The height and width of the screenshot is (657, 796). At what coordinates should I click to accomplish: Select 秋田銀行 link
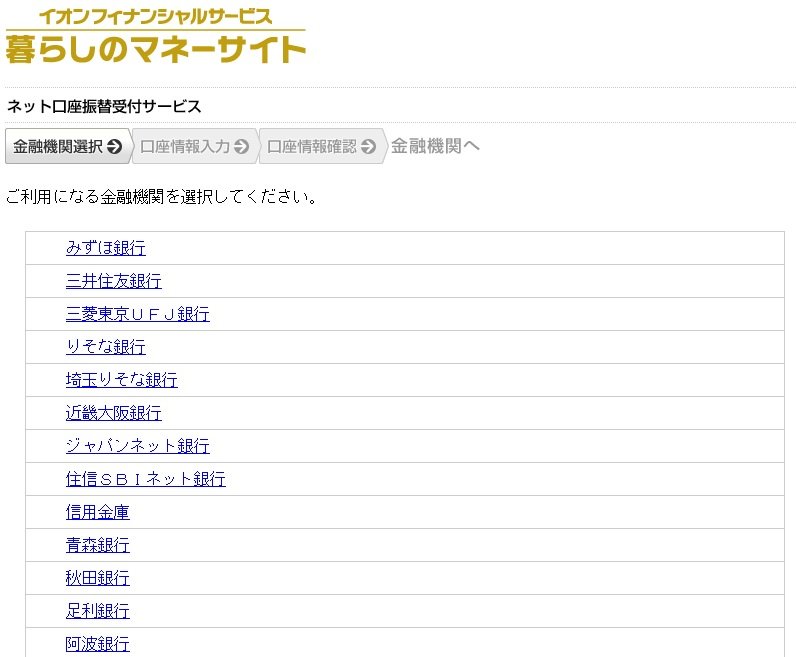click(x=97, y=578)
